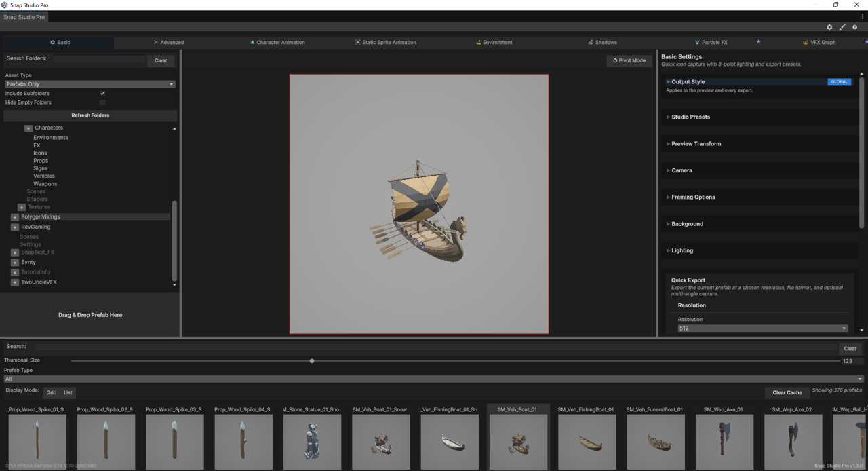
Task: Switch display mode to List
Action: [x=68, y=392]
